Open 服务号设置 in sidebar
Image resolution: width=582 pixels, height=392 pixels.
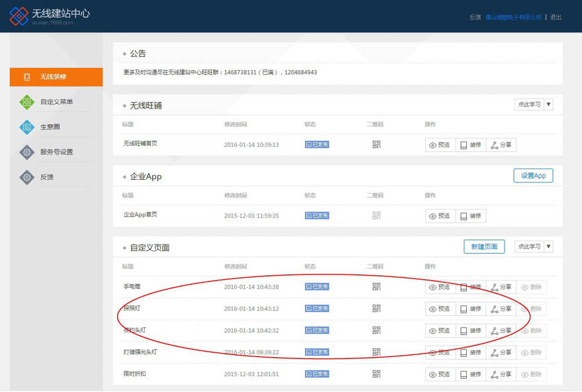coord(56,152)
